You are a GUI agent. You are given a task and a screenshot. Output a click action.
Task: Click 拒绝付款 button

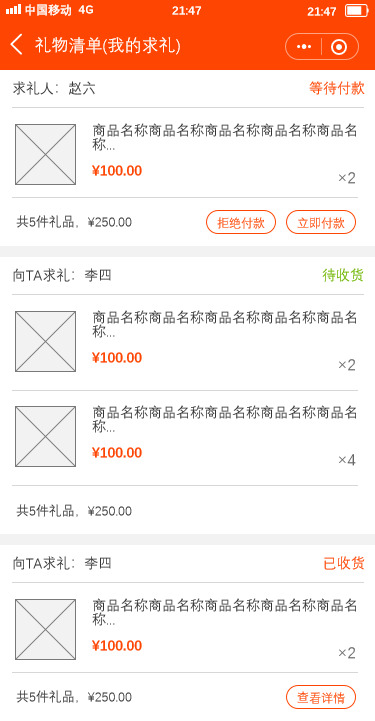point(241,223)
